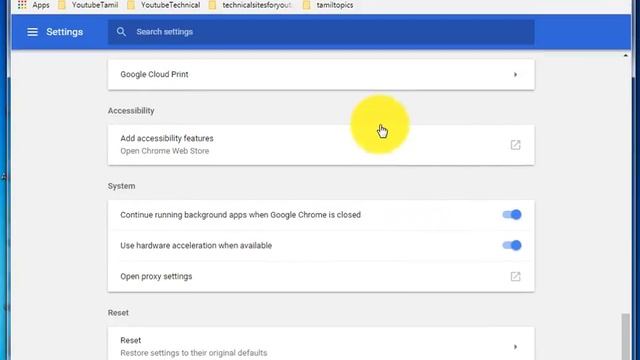The height and width of the screenshot is (360, 640).
Task: Toggle Continue running background apps switch
Action: [512, 215]
